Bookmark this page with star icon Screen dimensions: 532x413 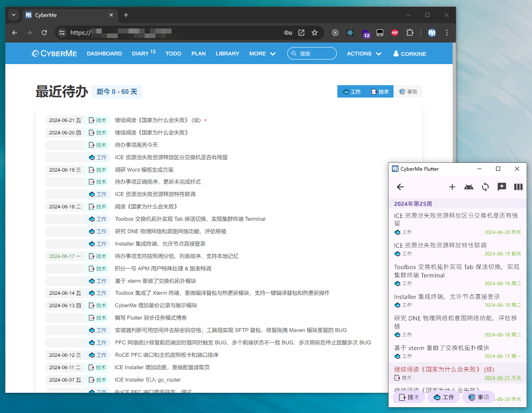click(315, 33)
